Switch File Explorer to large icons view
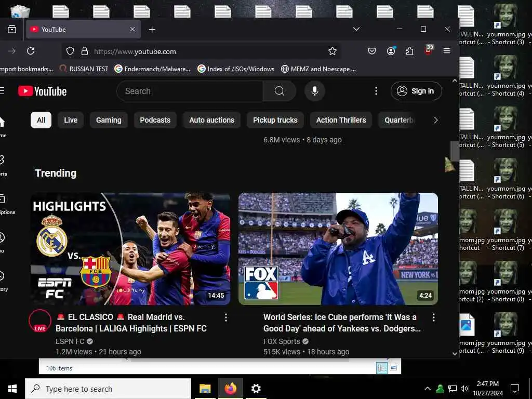Image resolution: width=532 pixels, height=399 pixels. 393,368
